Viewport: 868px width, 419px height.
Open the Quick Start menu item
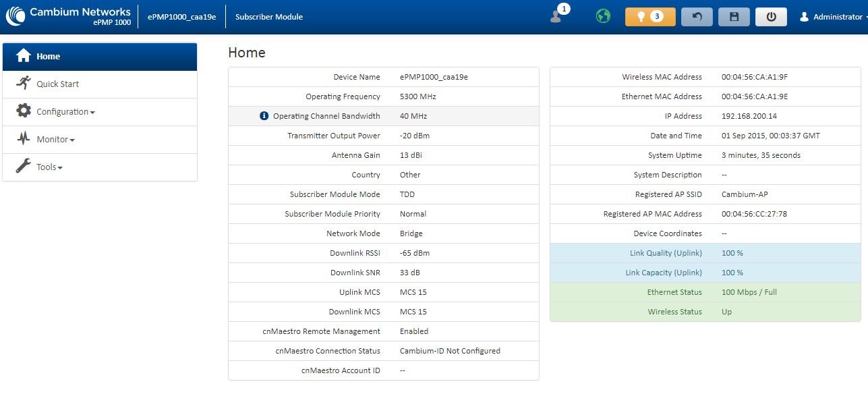pos(57,84)
